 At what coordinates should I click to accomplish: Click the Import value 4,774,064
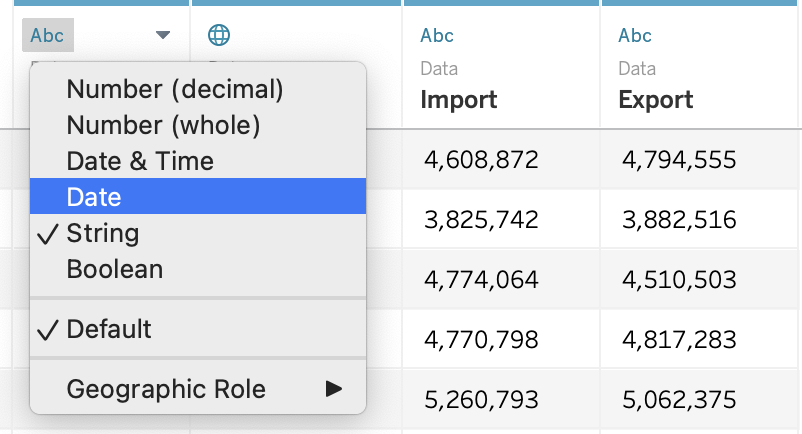pos(481,280)
